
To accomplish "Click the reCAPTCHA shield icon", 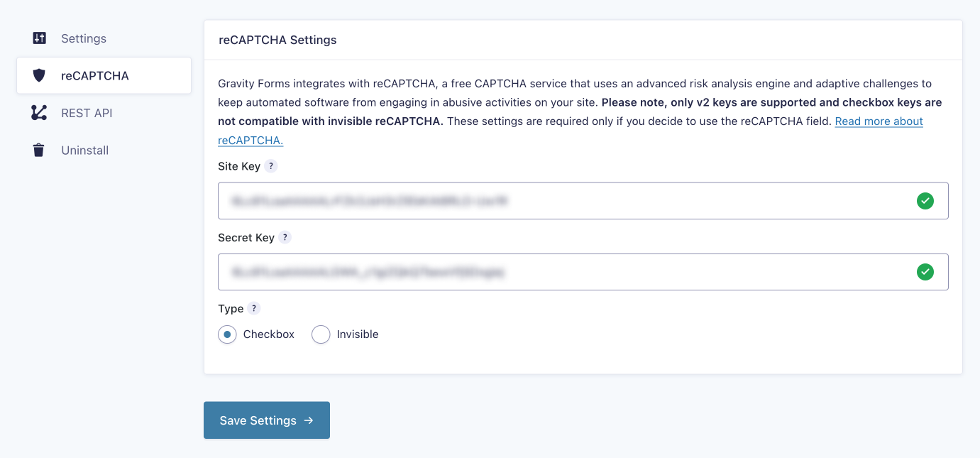I will (x=40, y=75).
